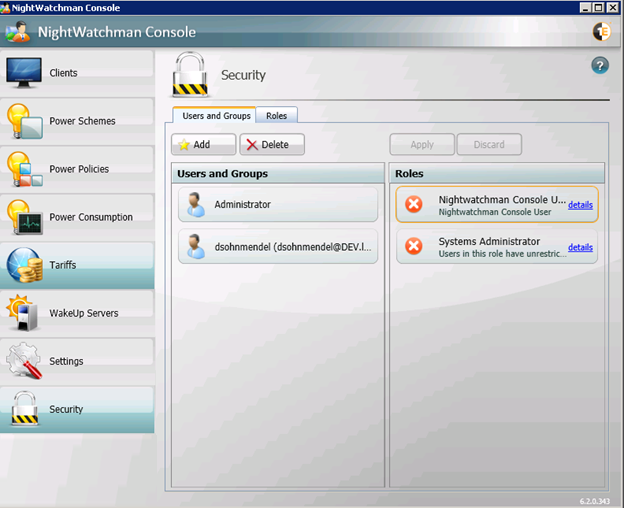Click the 1E logo icon in header
This screenshot has width=624, height=508.
(602, 31)
